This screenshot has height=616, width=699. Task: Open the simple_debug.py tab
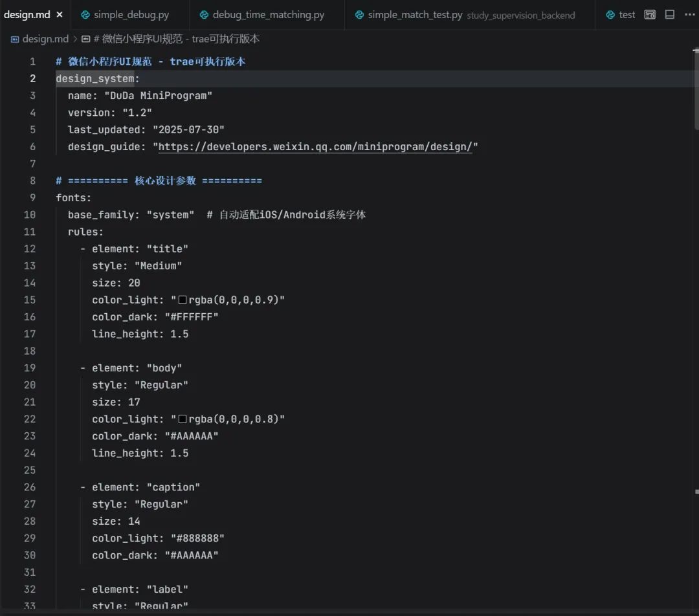[131, 15]
